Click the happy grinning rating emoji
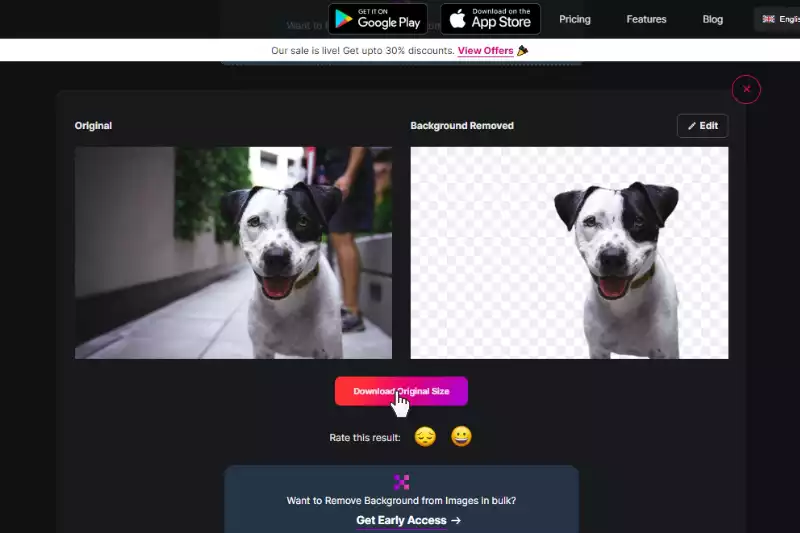800x533 pixels. 461,437
